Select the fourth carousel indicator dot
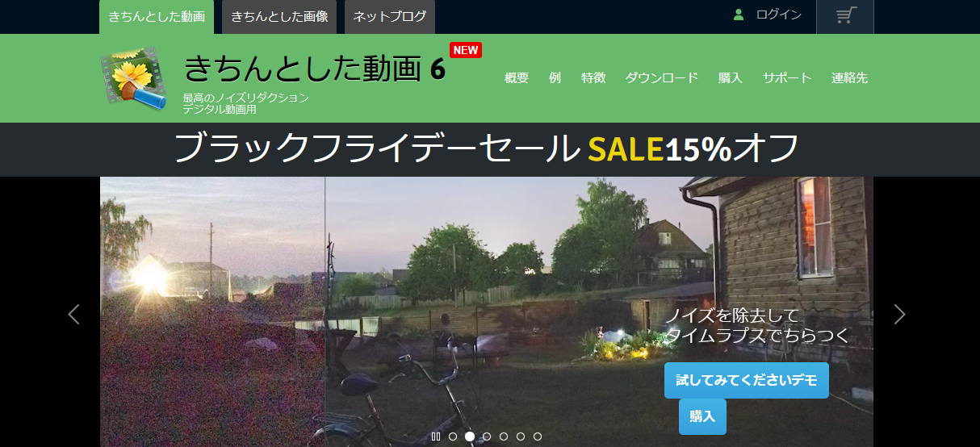980x447 pixels. (x=504, y=437)
